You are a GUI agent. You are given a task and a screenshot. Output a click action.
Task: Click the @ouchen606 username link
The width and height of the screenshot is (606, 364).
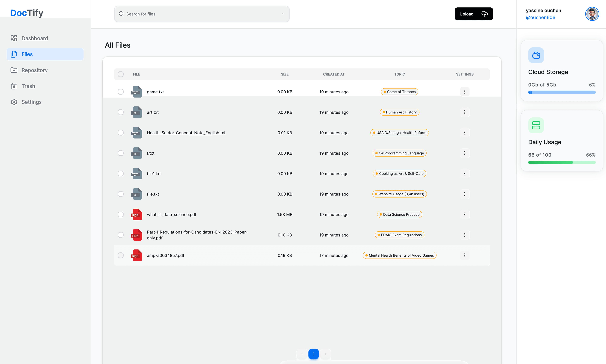pos(541,17)
